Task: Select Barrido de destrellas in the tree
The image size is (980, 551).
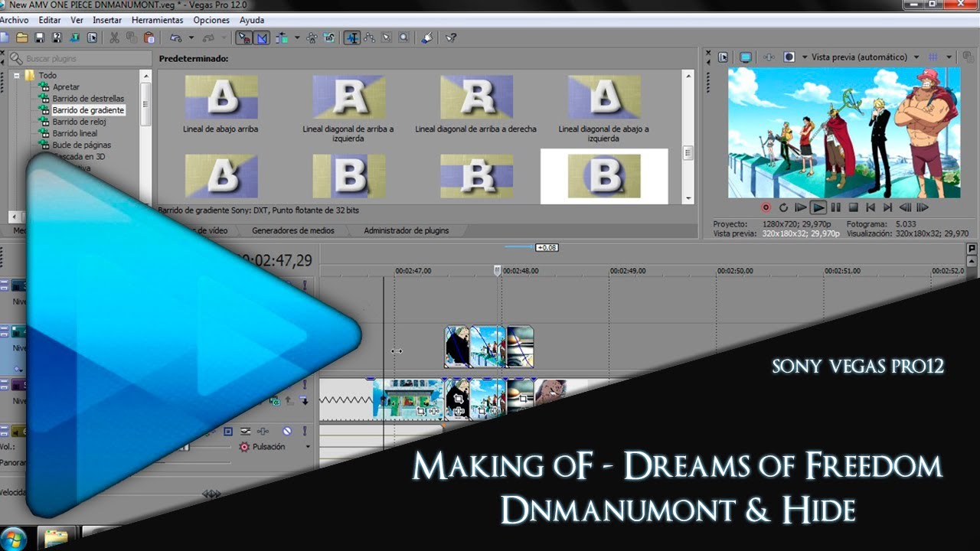Action: 88,99
